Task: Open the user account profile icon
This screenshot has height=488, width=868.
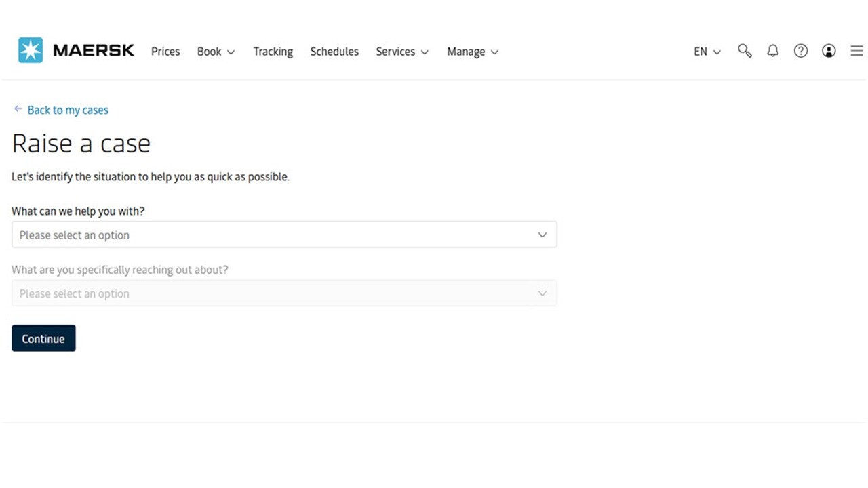Action: (829, 51)
